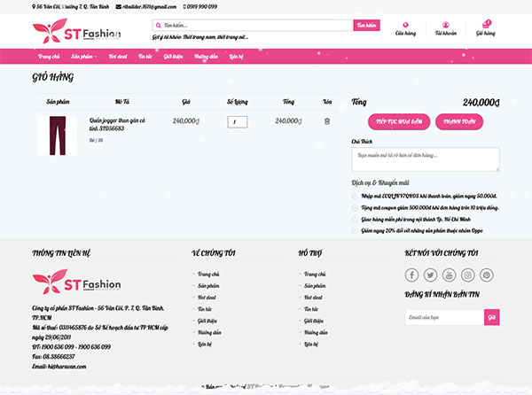Click the address pin icon in top bar
The height and width of the screenshot is (395, 532).
click(34, 6)
